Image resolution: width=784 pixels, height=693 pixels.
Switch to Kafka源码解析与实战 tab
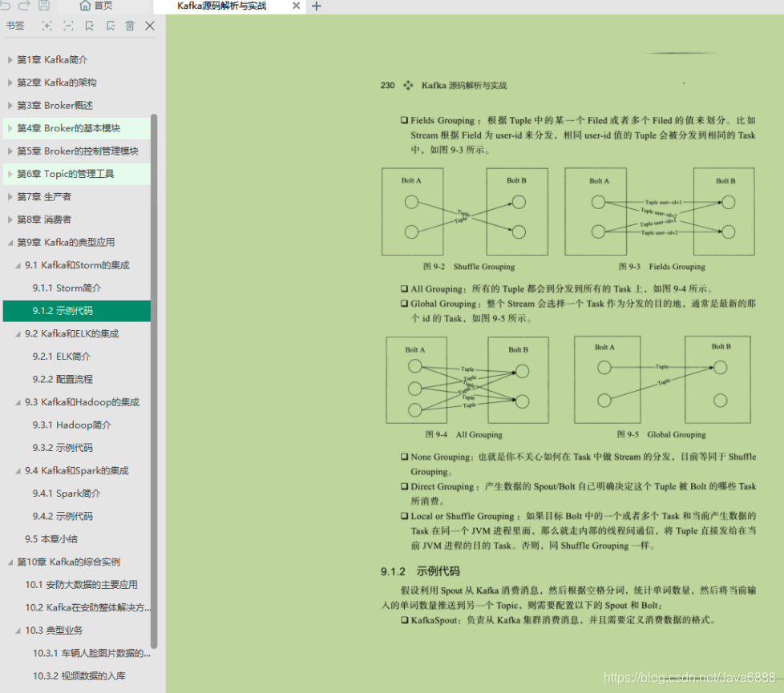click(221, 6)
